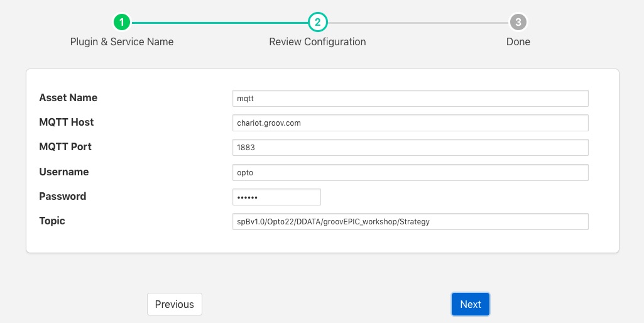
Task: Click the MQTT Port label text
Action: pyautogui.click(x=65, y=146)
